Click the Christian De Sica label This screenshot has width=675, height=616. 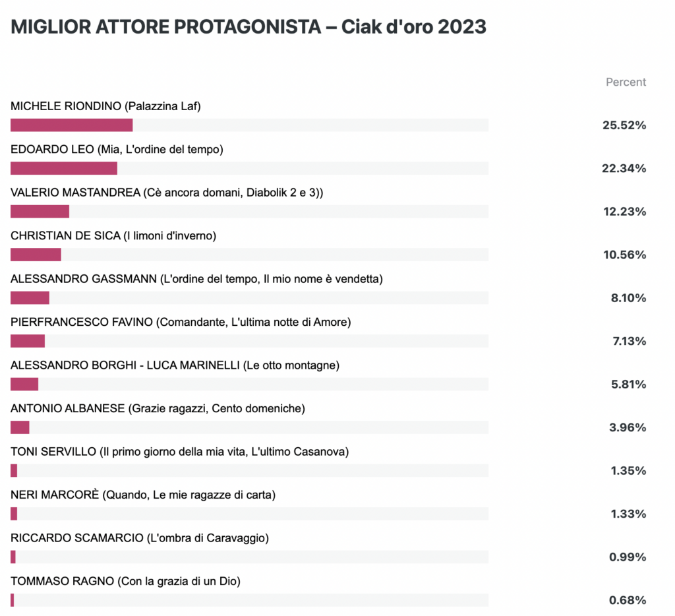point(113,235)
